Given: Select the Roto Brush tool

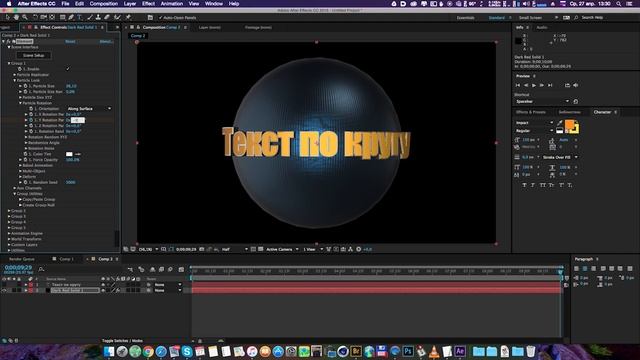Looking at the screenshot, I should [118, 18].
